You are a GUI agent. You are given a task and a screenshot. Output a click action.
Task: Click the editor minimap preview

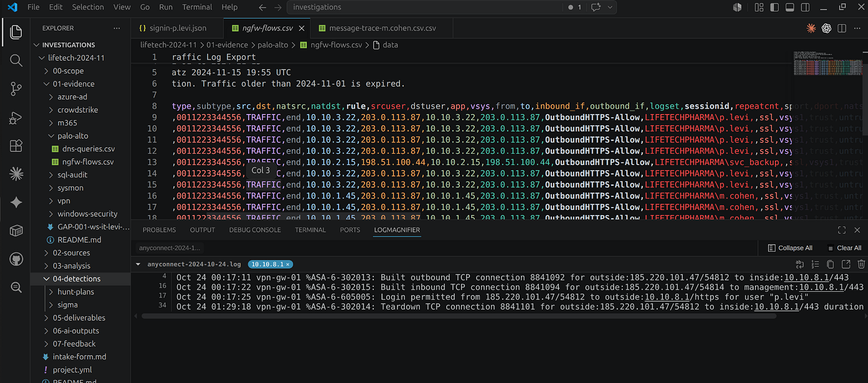[x=828, y=65]
